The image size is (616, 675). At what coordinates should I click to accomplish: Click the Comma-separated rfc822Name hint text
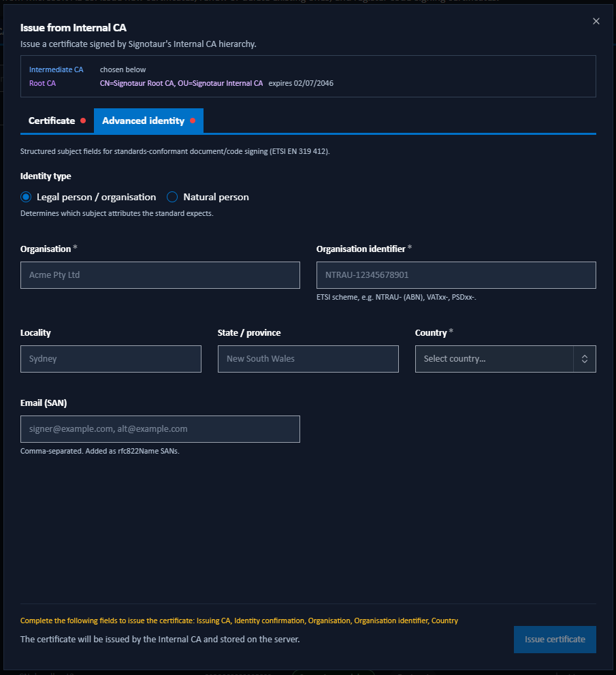pos(100,451)
